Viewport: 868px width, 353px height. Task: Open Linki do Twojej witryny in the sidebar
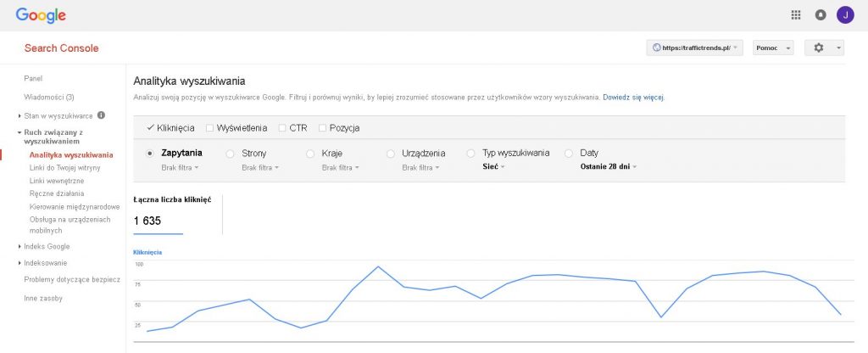[x=64, y=168]
